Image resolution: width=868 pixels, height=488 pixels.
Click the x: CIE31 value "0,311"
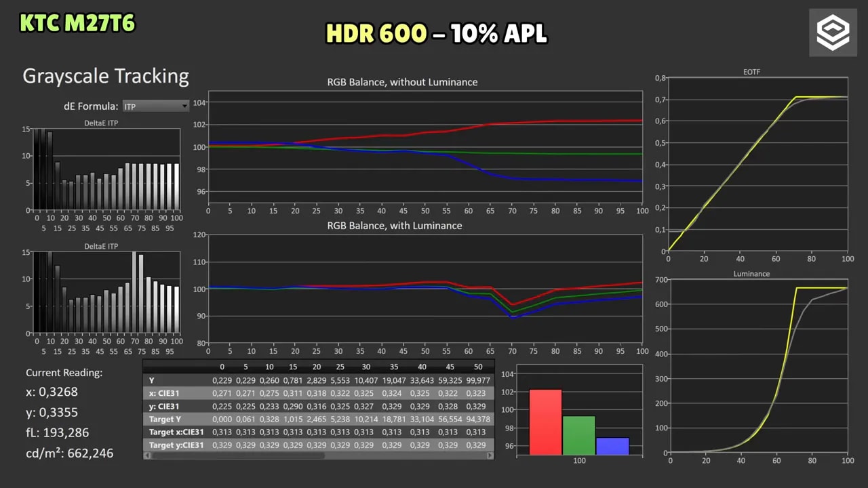[293, 393]
